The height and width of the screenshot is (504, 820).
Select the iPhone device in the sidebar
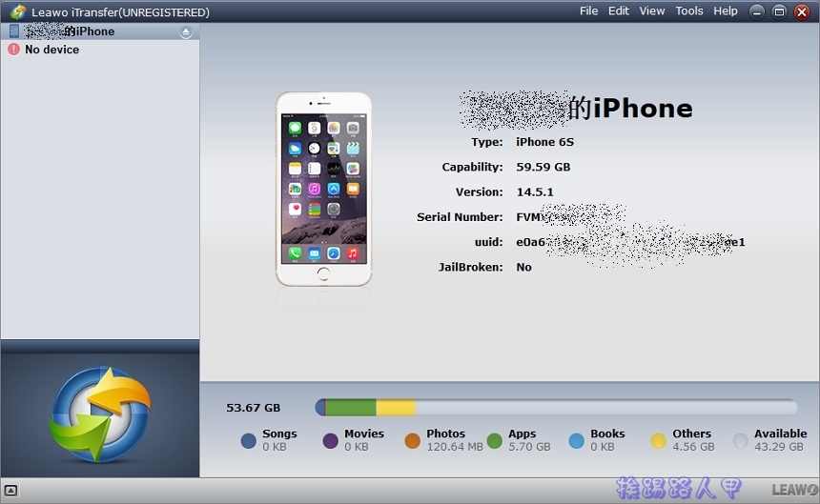[x=100, y=31]
